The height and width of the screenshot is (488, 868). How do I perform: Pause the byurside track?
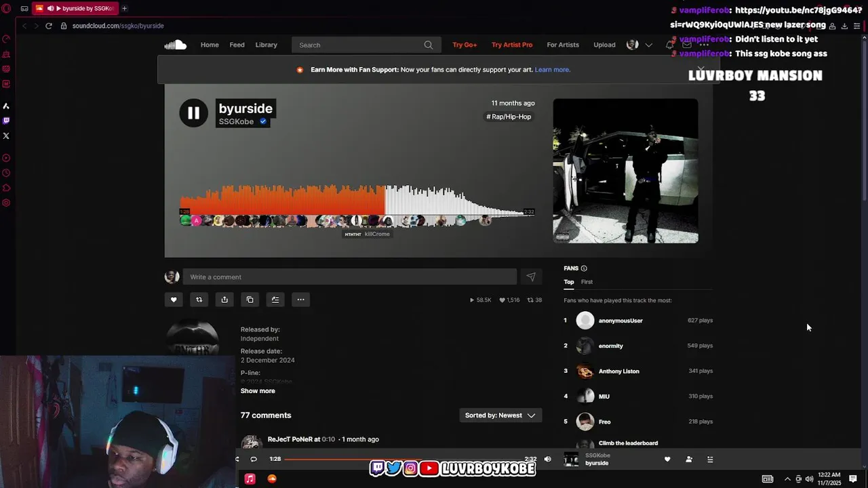coord(193,113)
